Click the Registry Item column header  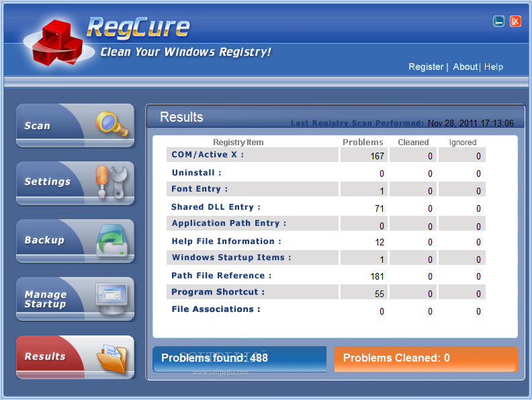click(238, 143)
